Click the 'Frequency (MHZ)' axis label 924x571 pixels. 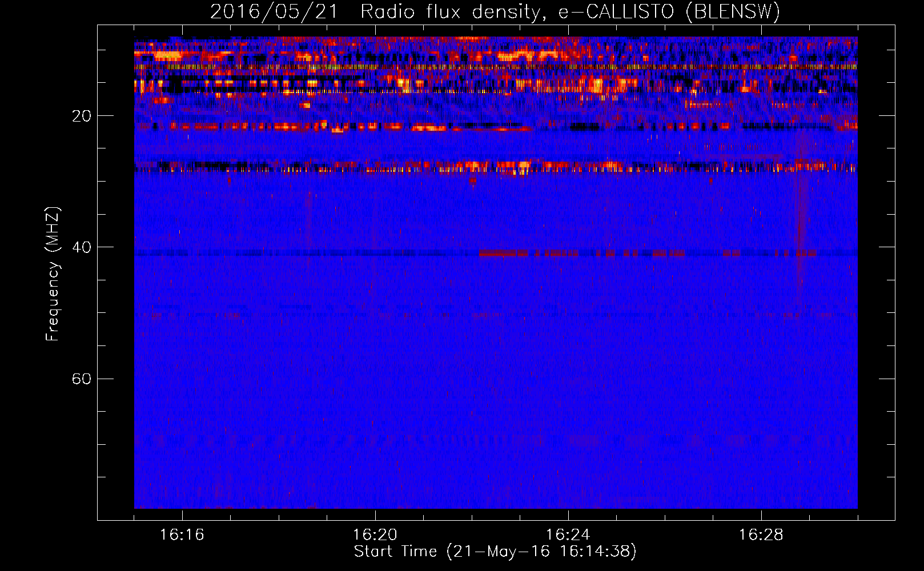[x=53, y=274]
